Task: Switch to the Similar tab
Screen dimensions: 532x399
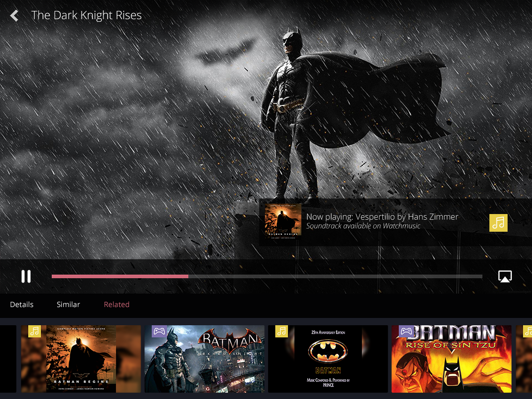Action: [68, 304]
